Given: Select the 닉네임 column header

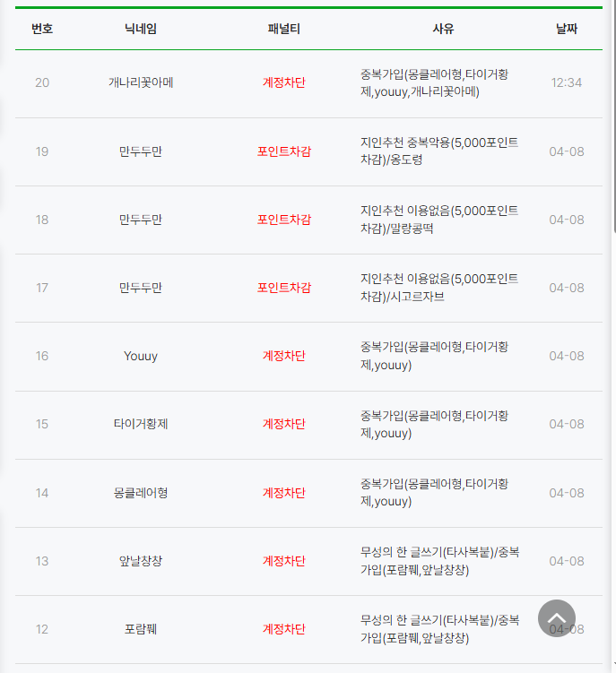Looking at the screenshot, I should click(141, 29).
